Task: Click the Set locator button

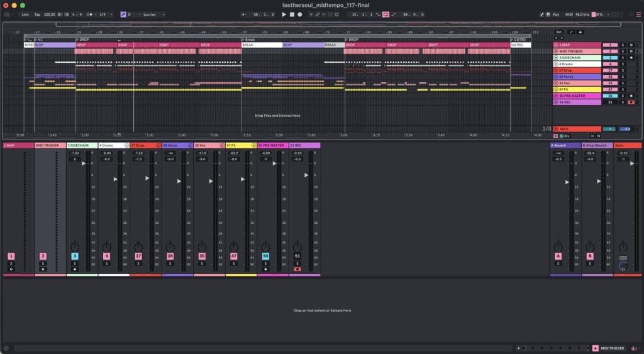Action: coord(558,31)
